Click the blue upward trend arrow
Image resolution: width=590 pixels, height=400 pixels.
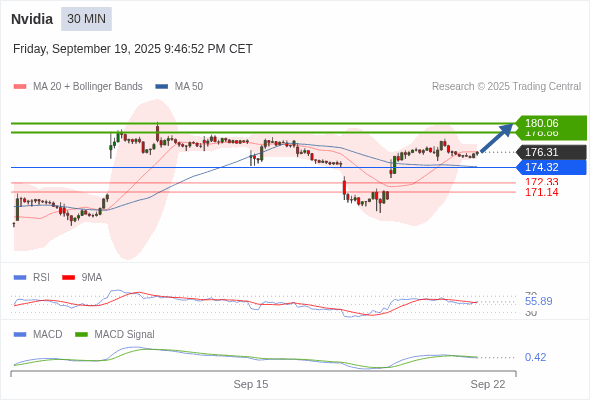tap(497, 137)
